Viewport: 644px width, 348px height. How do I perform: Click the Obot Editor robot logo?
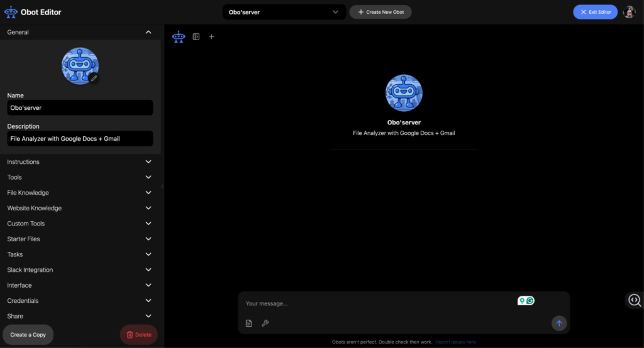[11, 13]
